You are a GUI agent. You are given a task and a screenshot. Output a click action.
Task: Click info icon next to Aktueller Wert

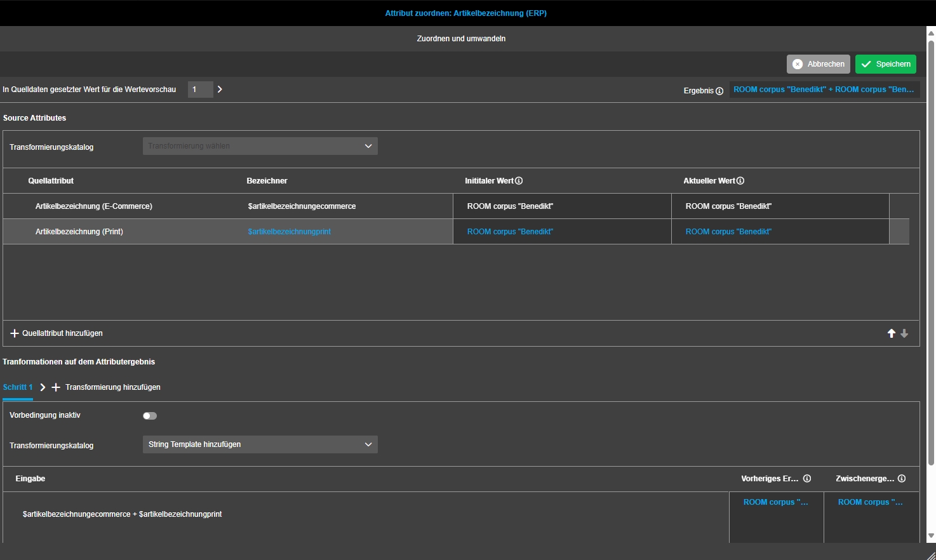pyautogui.click(x=740, y=181)
